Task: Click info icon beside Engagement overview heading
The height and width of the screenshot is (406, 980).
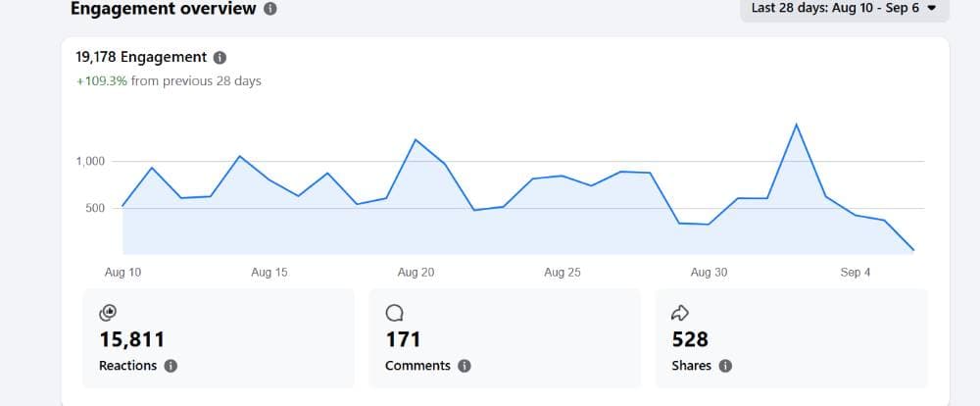Action: tap(270, 9)
